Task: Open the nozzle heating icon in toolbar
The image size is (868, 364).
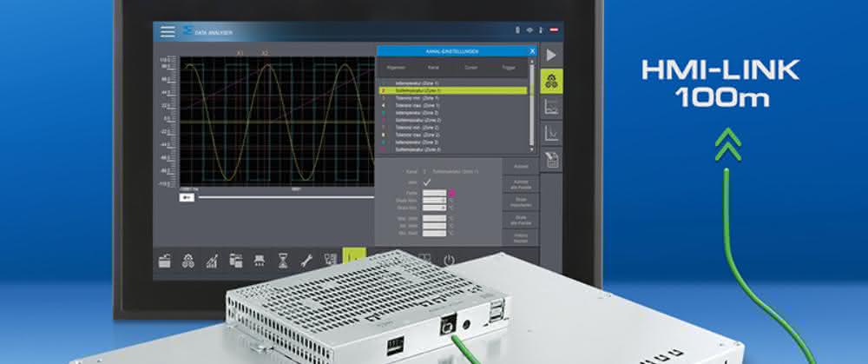Action: tap(259, 261)
